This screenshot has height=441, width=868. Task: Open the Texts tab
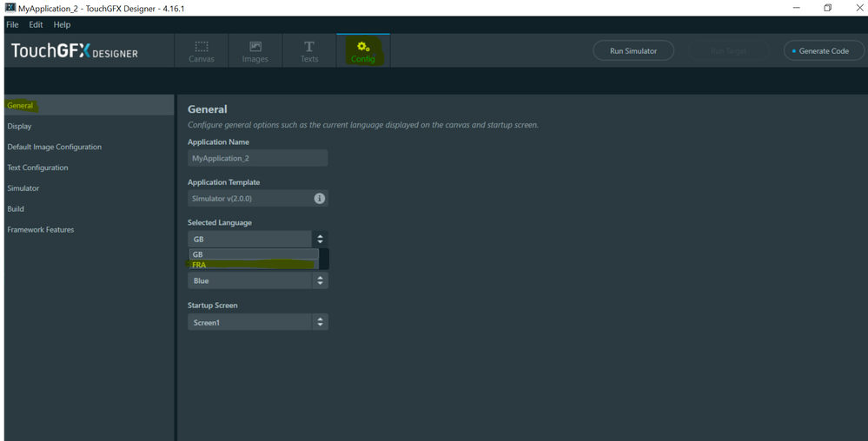[309, 51]
